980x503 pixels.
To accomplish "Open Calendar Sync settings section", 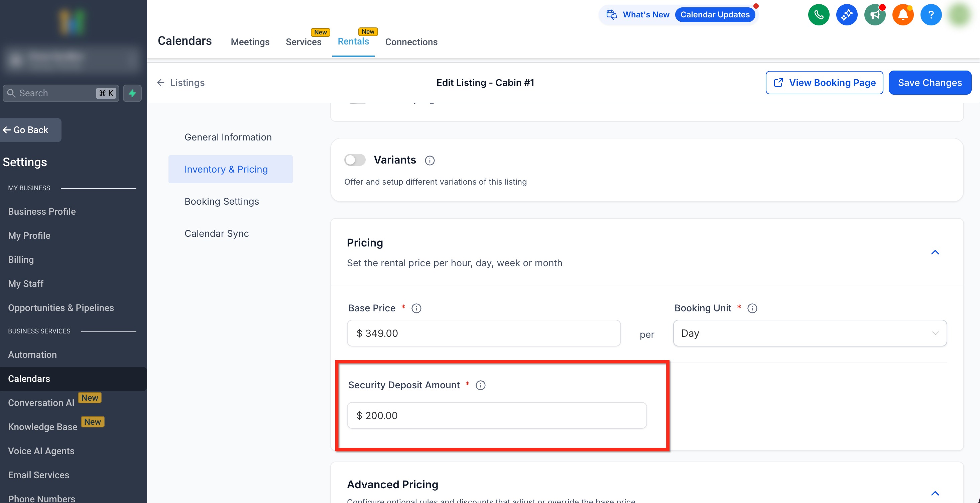I will (217, 233).
